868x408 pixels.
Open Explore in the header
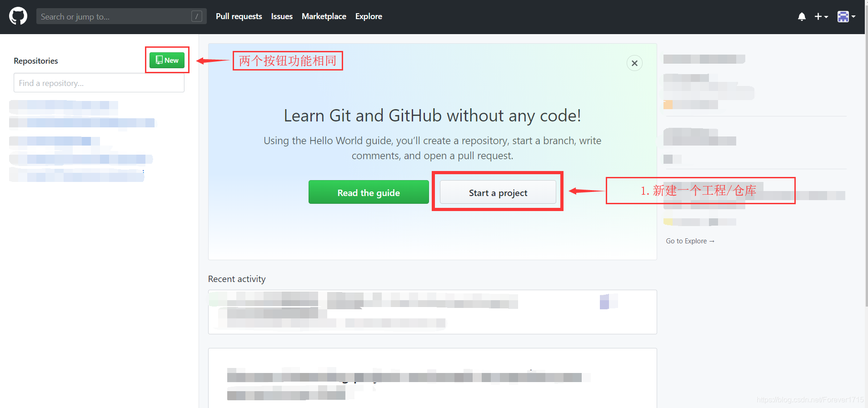[369, 16]
